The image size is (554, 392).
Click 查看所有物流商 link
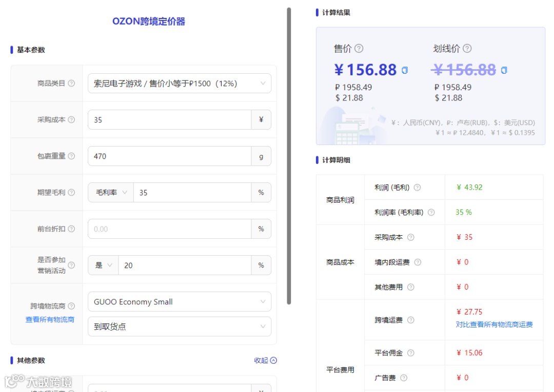point(50,320)
